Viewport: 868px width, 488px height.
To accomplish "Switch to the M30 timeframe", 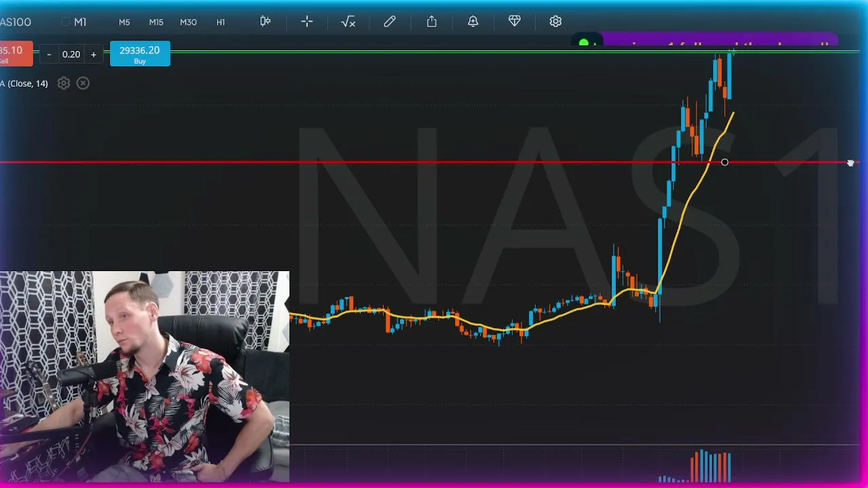I will click(x=189, y=22).
